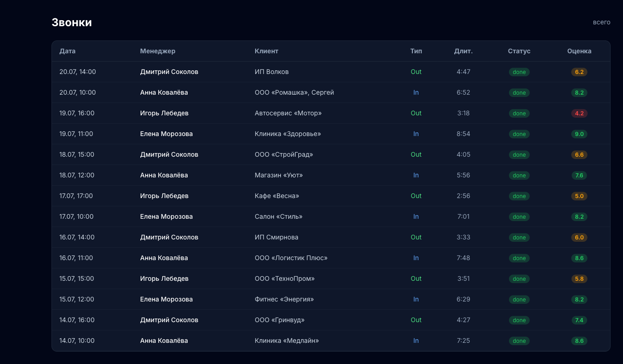The width and height of the screenshot is (623, 364).
Task: Click the Оценка column header
Action: coord(579,51)
